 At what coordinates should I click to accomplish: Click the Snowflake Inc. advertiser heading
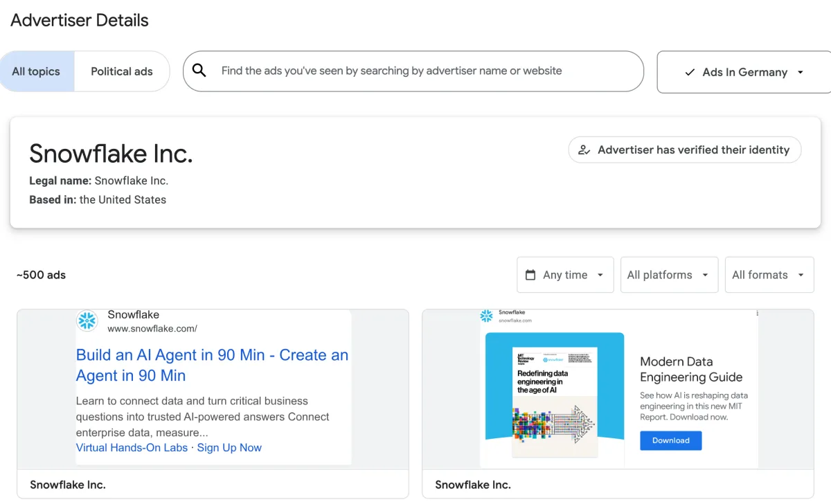(x=111, y=154)
